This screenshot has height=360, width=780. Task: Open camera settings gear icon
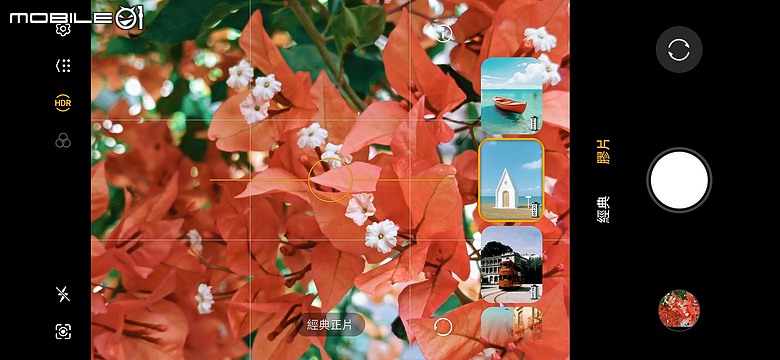tap(63, 30)
